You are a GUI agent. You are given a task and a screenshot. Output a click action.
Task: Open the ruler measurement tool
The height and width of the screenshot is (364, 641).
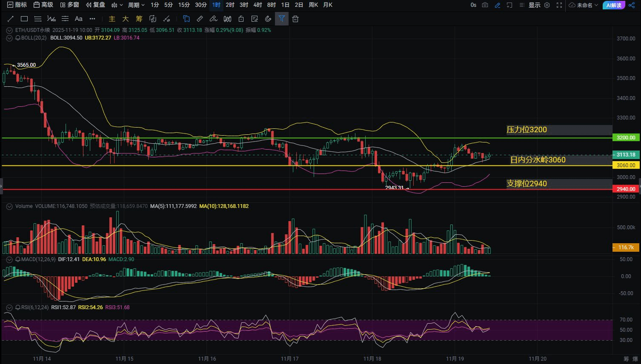(200, 19)
